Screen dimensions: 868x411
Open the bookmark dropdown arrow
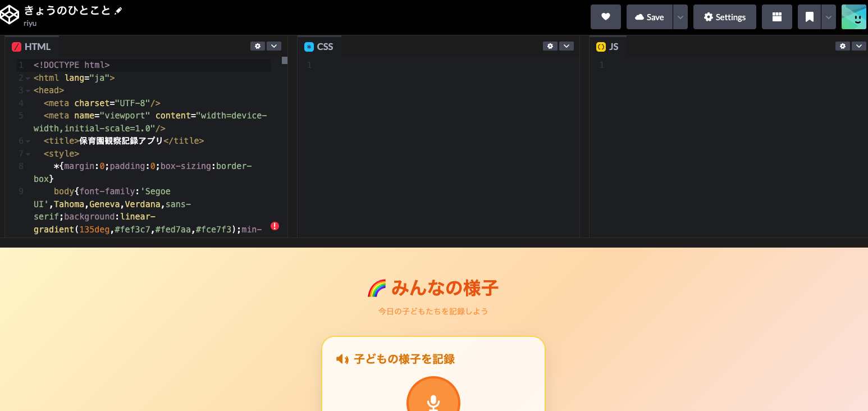click(829, 17)
